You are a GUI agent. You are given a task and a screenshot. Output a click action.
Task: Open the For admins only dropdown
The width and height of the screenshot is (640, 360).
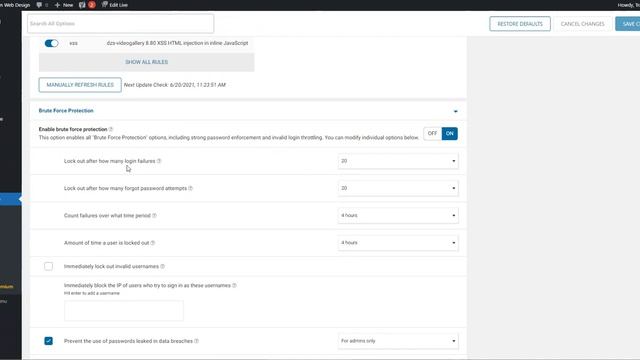398,341
